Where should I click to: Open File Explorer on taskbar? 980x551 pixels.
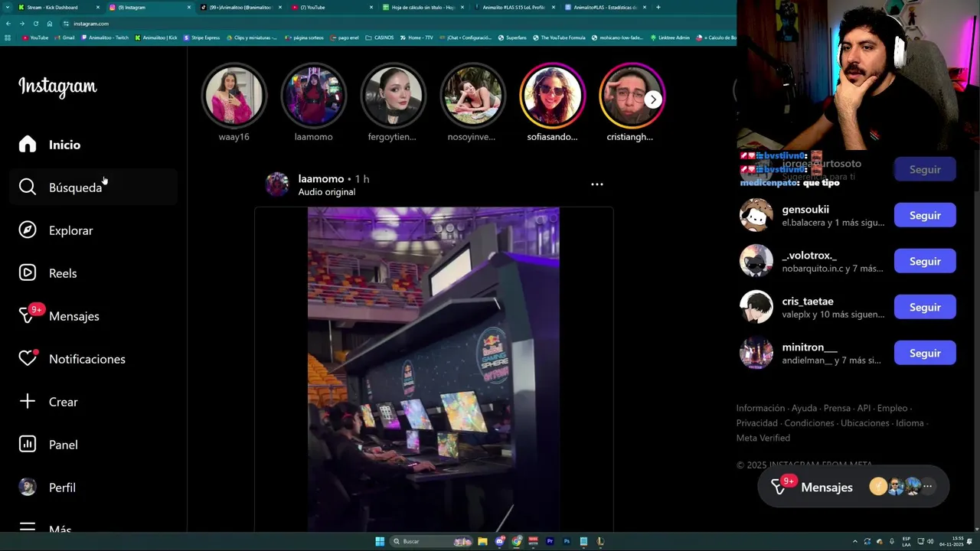click(x=482, y=541)
